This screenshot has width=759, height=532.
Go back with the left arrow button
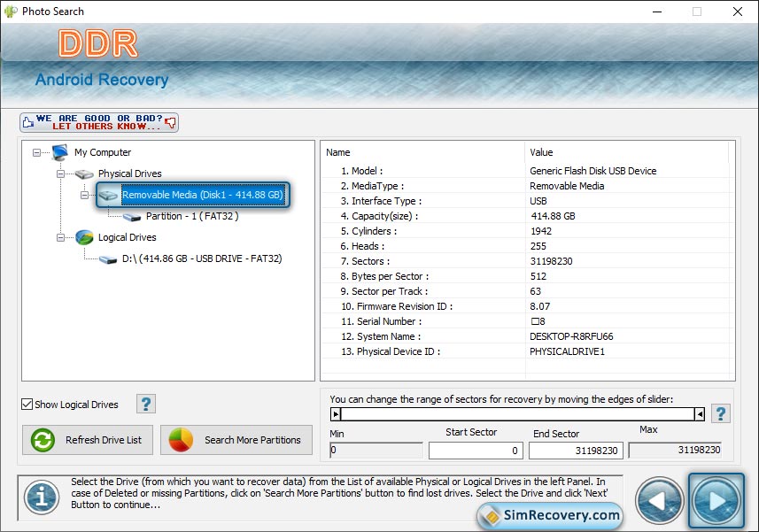click(x=659, y=500)
